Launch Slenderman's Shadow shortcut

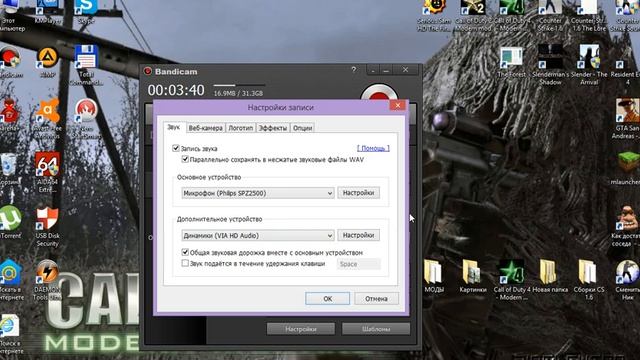tap(550, 65)
